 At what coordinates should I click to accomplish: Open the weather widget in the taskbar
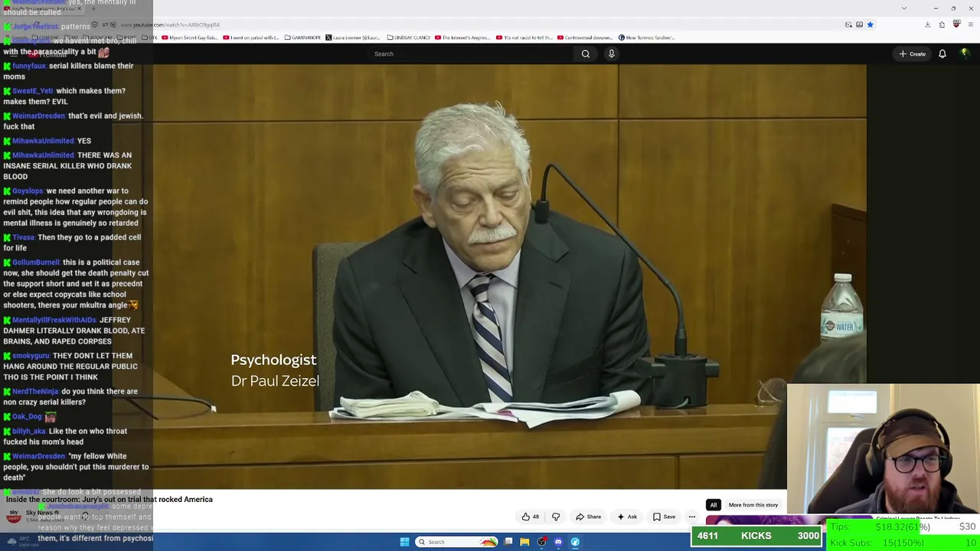tap(23, 540)
